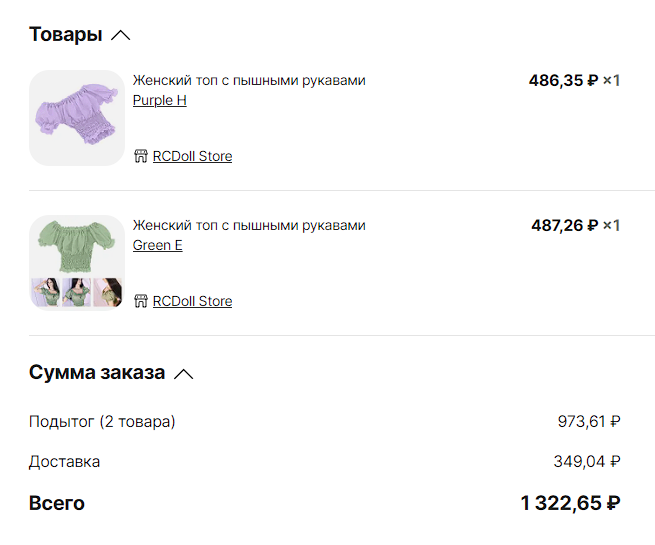Open the large green top product image
Screen dimensions: 655x545
(x=77, y=246)
